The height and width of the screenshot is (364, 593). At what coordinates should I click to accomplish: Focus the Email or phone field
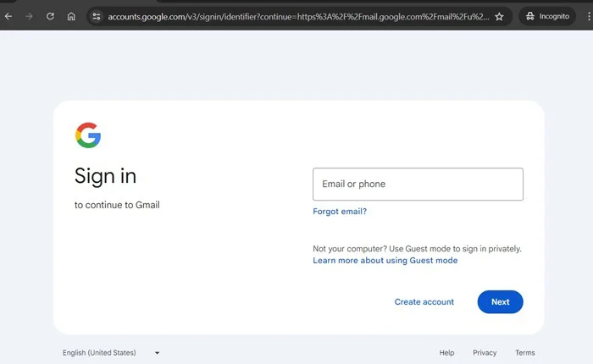418,184
